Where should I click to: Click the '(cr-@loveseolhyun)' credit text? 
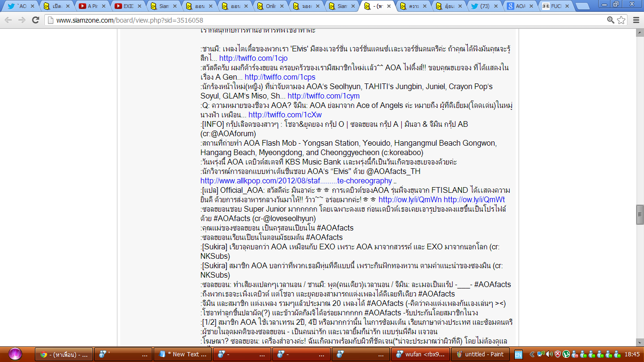[x=284, y=219]
